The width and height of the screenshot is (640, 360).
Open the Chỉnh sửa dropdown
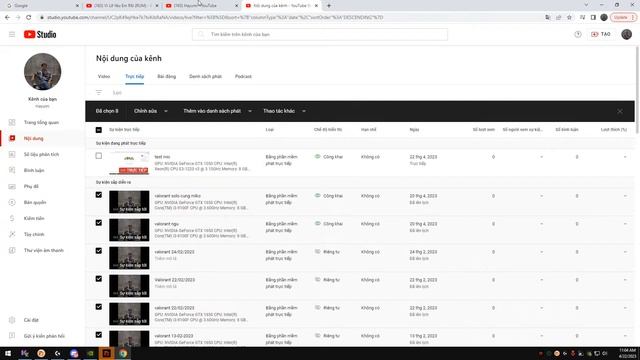[151, 111]
